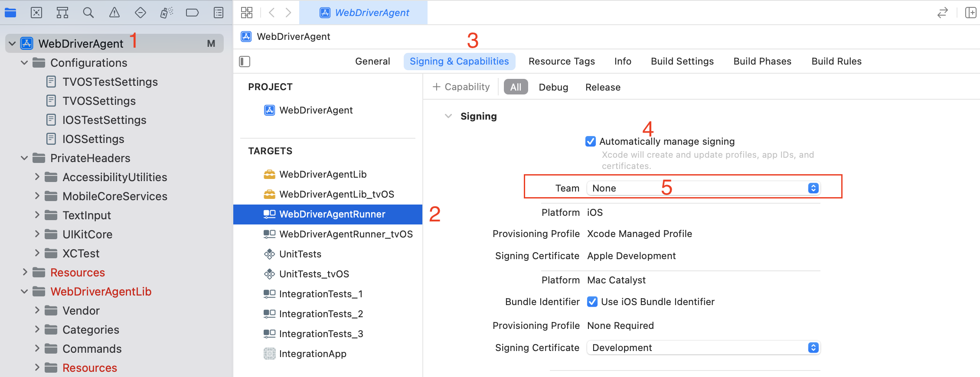980x377 pixels.
Task: Select the Debug configuration filter
Action: pos(553,87)
